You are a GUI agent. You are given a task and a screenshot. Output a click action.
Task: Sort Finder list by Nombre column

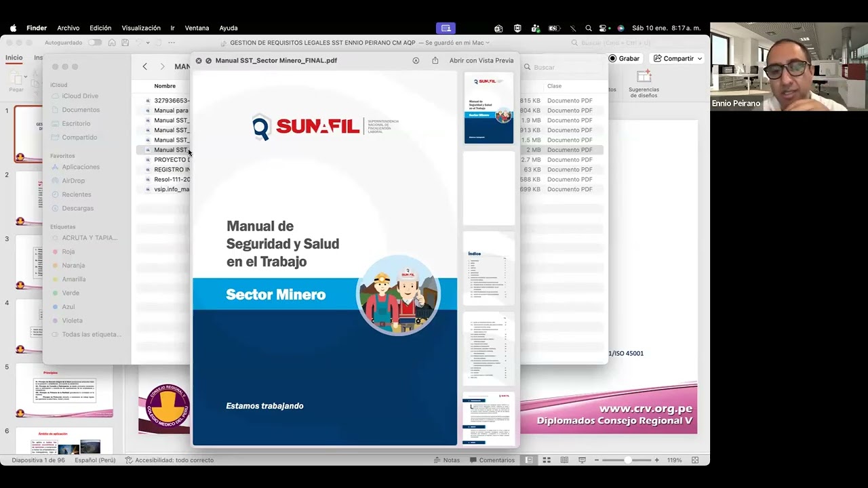coord(165,86)
